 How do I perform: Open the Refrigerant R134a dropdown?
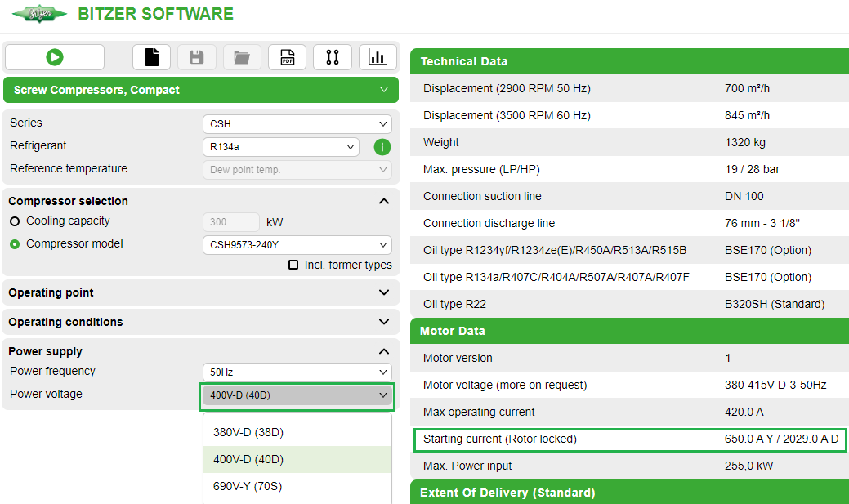point(280,147)
